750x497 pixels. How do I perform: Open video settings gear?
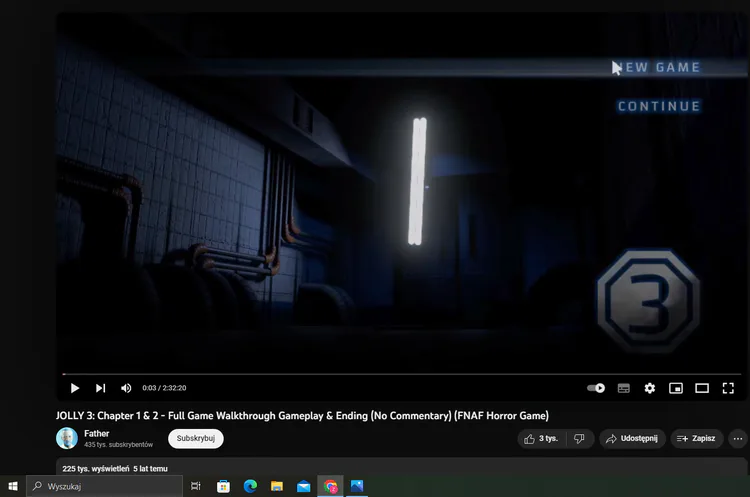(x=650, y=388)
